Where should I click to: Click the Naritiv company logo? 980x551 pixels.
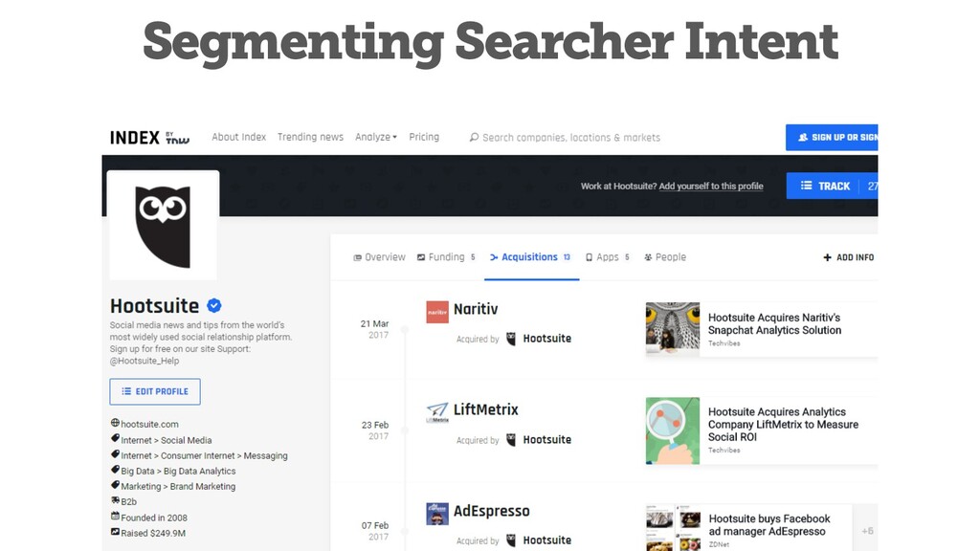pyautogui.click(x=437, y=312)
